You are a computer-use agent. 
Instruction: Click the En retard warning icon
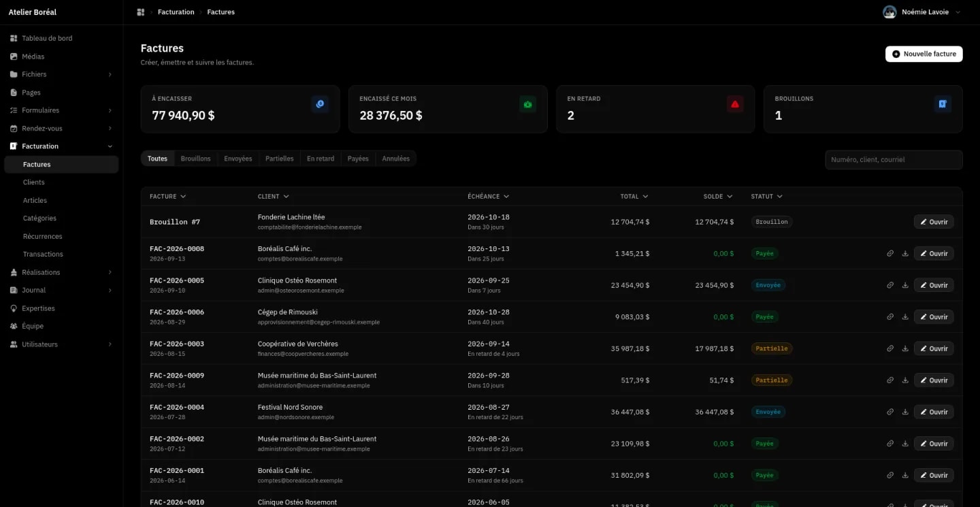(x=735, y=104)
